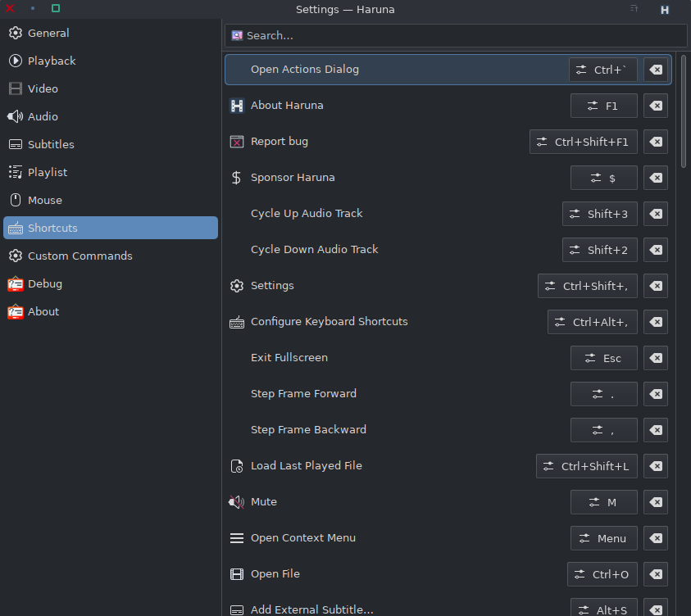Open the Custom Commands page

(x=80, y=256)
